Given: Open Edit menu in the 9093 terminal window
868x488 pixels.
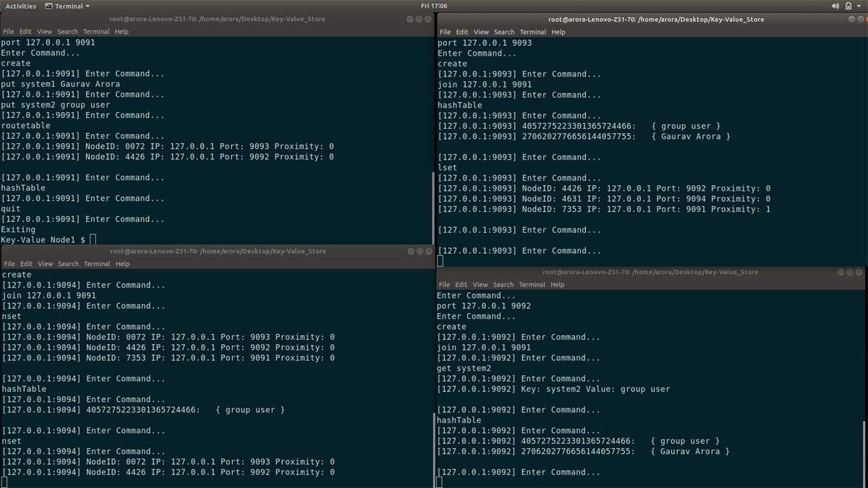Looking at the screenshot, I should [461, 32].
